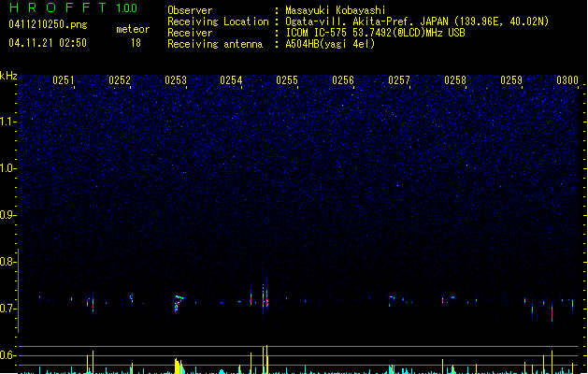The height and width of the screenshot is (374, 588).
Task: Click the 0.6 frequency axis label
Action: (x=7, y=355)
